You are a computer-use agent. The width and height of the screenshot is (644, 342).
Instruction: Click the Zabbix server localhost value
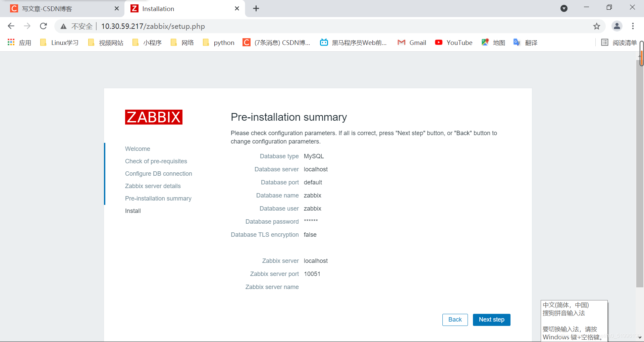[x=316, y=261]
